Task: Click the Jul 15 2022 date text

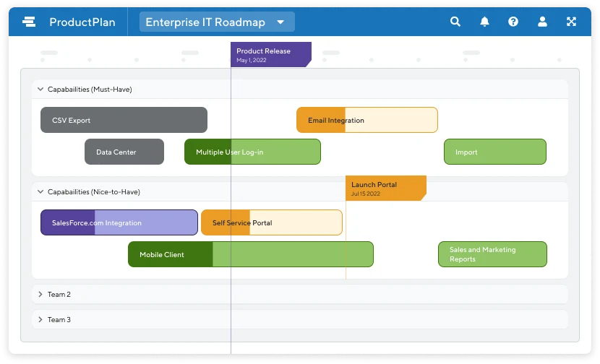Action: [x=366, y=194]
